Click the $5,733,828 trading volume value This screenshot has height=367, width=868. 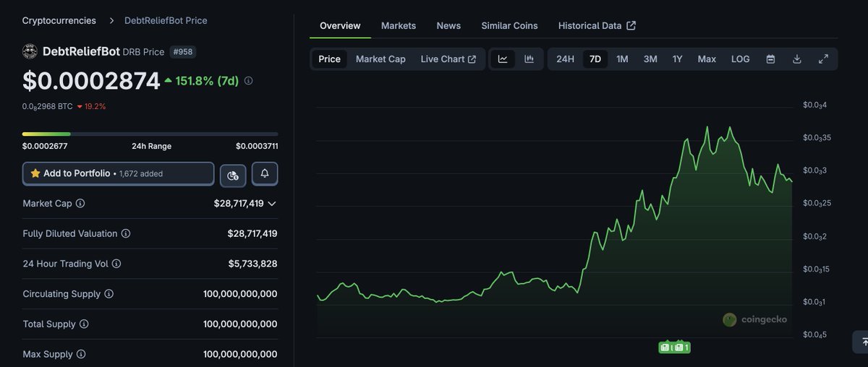tap(252, 264)
